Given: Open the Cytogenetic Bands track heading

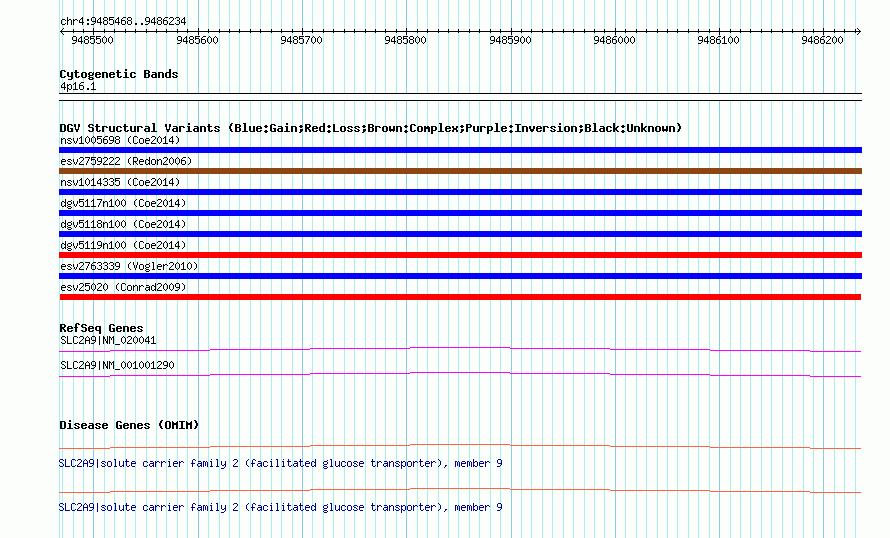Looking at the screenshot, I should pyautogui.click(x=119, y=74).
